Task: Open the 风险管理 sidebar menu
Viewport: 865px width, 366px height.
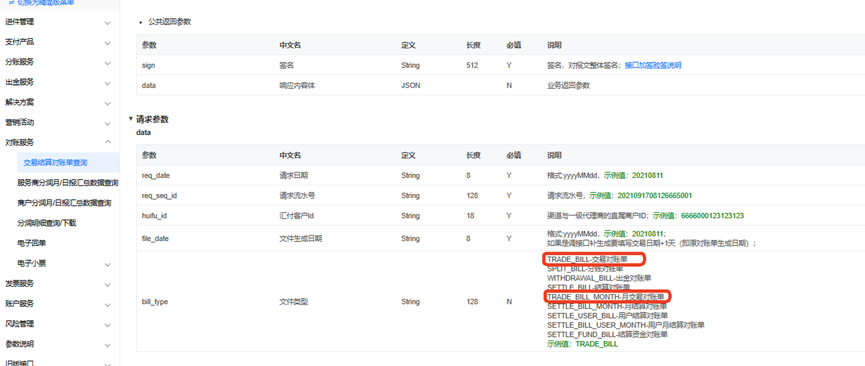Action: coord(60,323)
